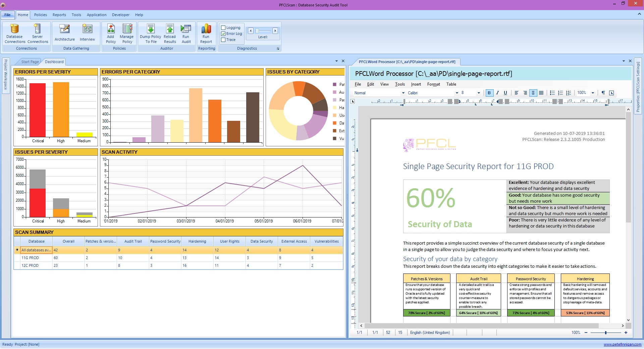Switch to the Developer ribbon tab
This screenshot has height=349, width=644.
pyautogui.click(x=121, y=15)
